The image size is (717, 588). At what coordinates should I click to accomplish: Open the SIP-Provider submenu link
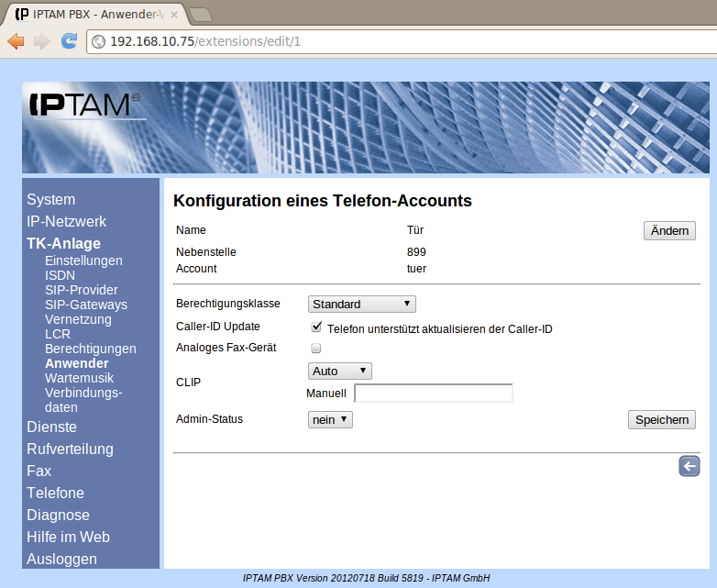[82, 290]
